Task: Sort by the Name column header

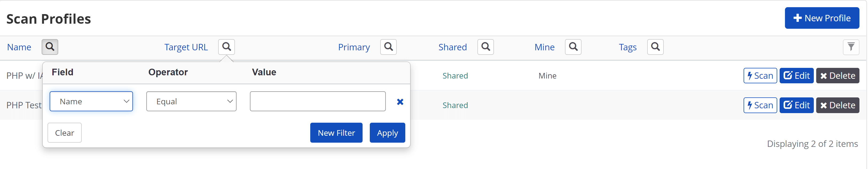Action: [x=19, y=47]
